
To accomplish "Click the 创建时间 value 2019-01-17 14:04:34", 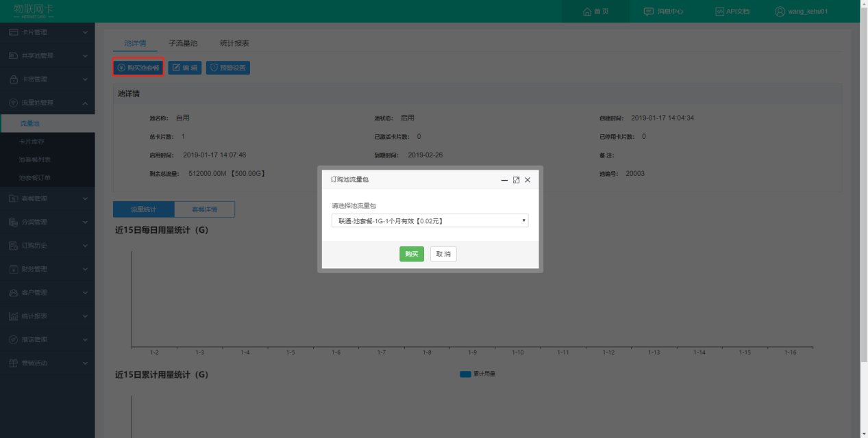I will (x=662, y=118).
